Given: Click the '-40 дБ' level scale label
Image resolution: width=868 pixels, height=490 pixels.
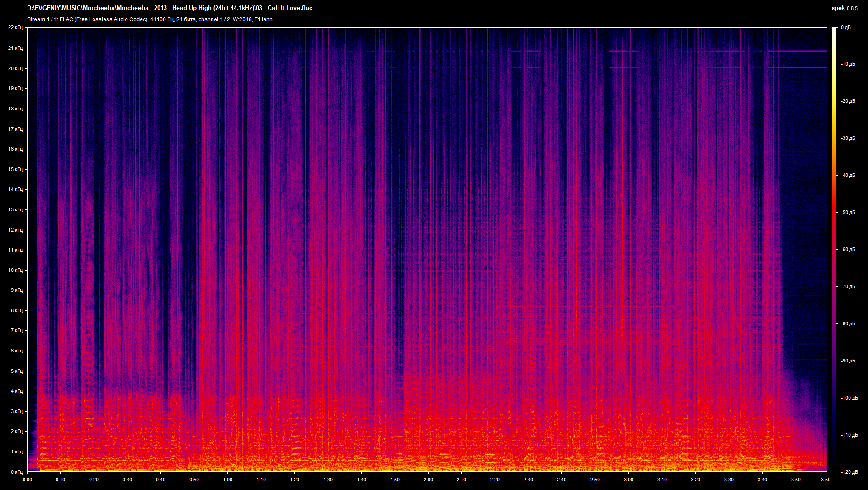Looking at the screenshot, I should (848, 176).
